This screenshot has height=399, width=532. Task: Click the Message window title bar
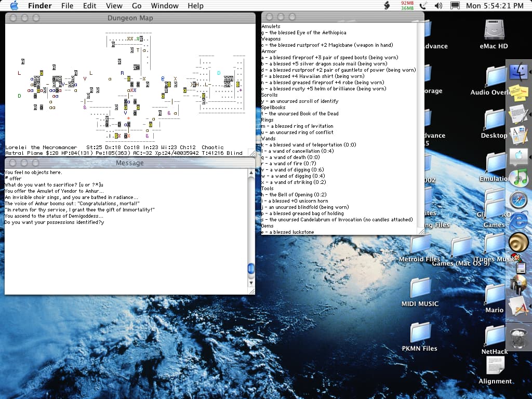pos(129,163)
